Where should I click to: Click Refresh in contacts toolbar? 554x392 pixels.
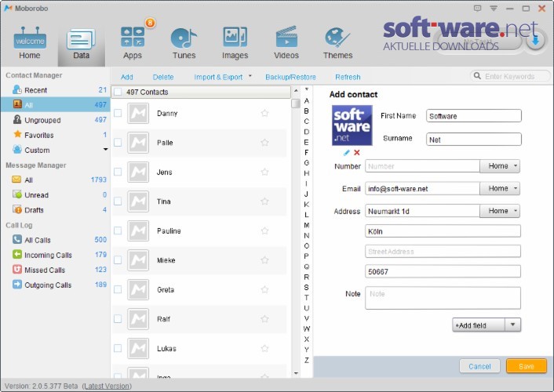[348, 77]
